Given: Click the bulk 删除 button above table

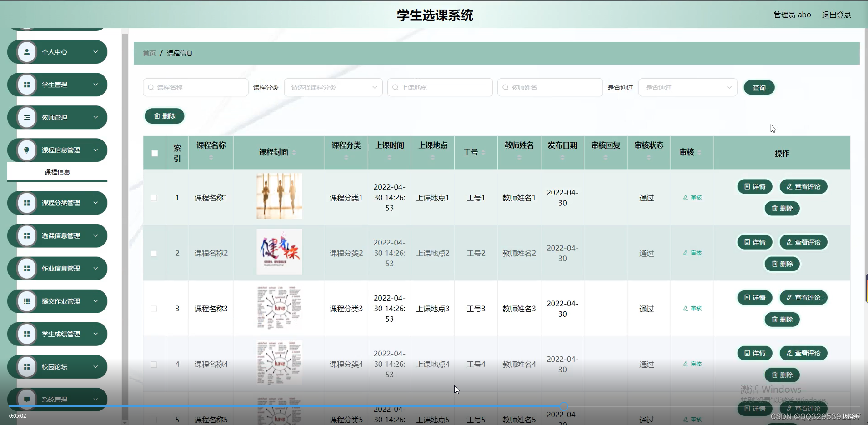Looking at the screenshot, I should [164, 116].
